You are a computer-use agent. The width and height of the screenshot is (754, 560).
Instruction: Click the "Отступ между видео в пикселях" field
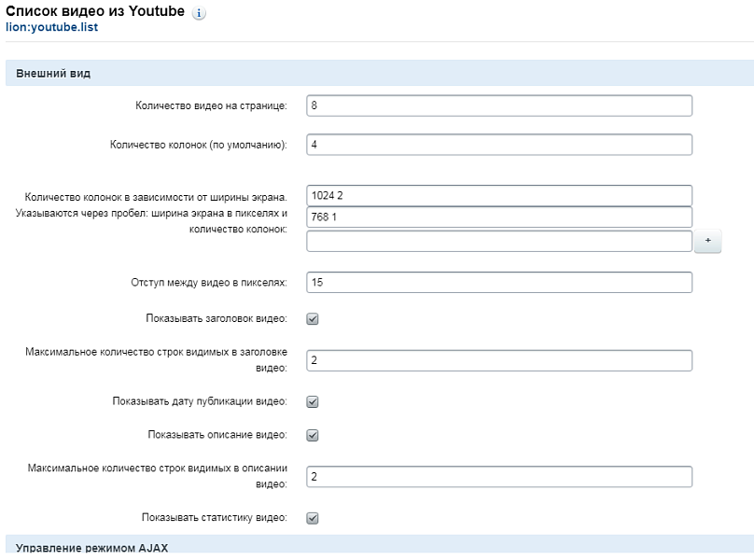pos(498,282)
